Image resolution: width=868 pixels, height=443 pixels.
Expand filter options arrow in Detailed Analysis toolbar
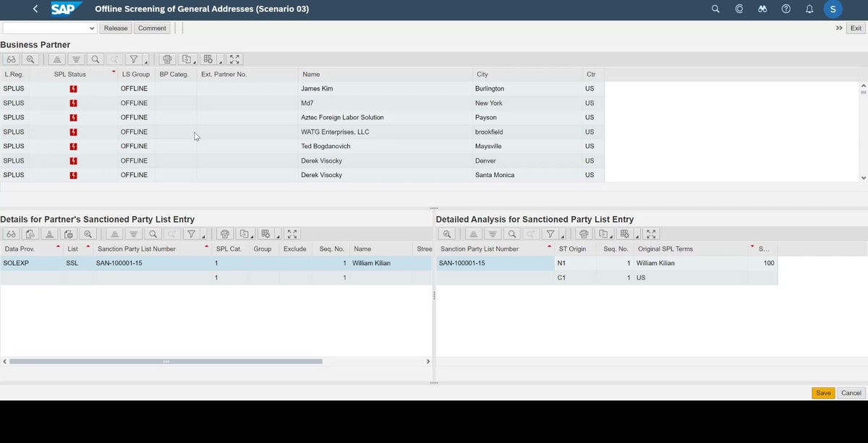point(563,236)
